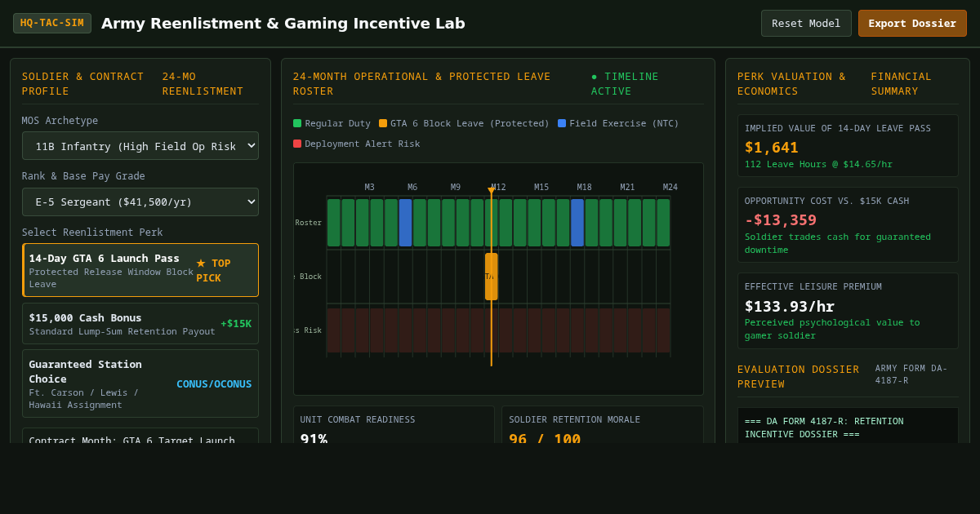Viewport: 980px width, 514px height.
Task: Click the TIMELINE ACTIVE status indicator
Action: 625,83
